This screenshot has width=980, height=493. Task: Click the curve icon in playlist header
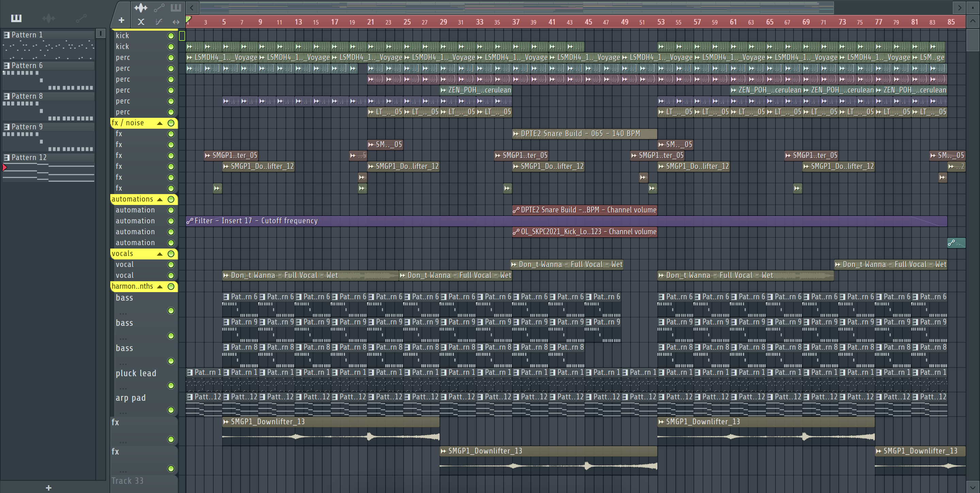click(x=159, y=22)
